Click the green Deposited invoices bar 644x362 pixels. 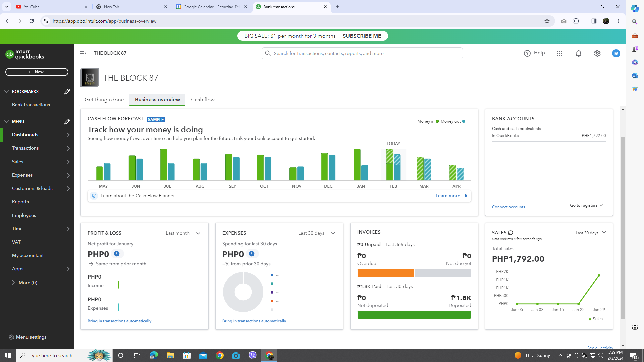(414, 315)
